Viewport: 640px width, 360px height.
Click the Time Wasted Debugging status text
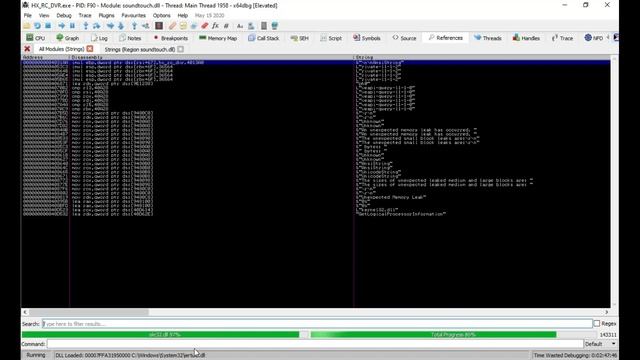(576, 356)
